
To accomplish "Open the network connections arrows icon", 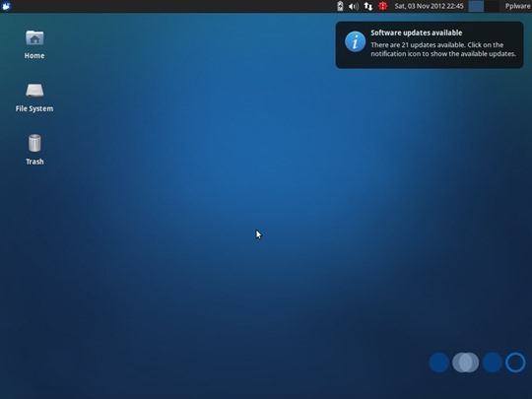I will point(368,6).
